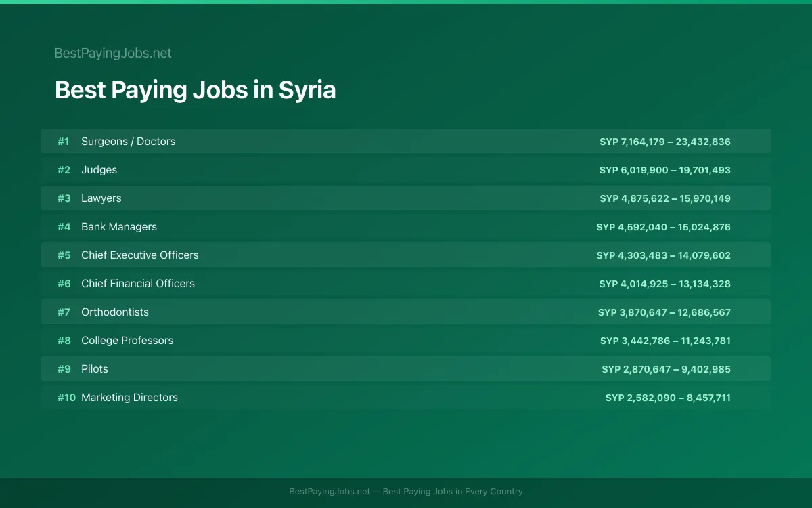
Task: Click salary "SYP 2,870,647 – 9,402,985"
Action: point(667,369)
